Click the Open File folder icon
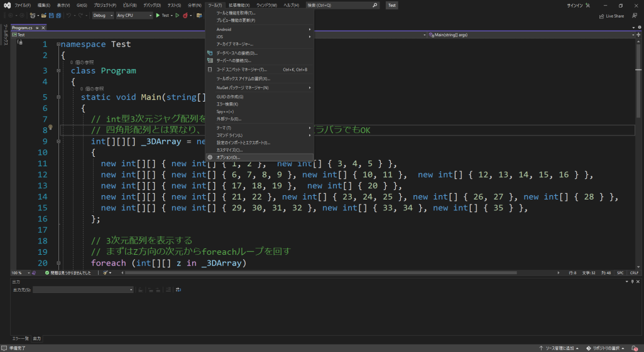644x352 pixels. [43, 16]
